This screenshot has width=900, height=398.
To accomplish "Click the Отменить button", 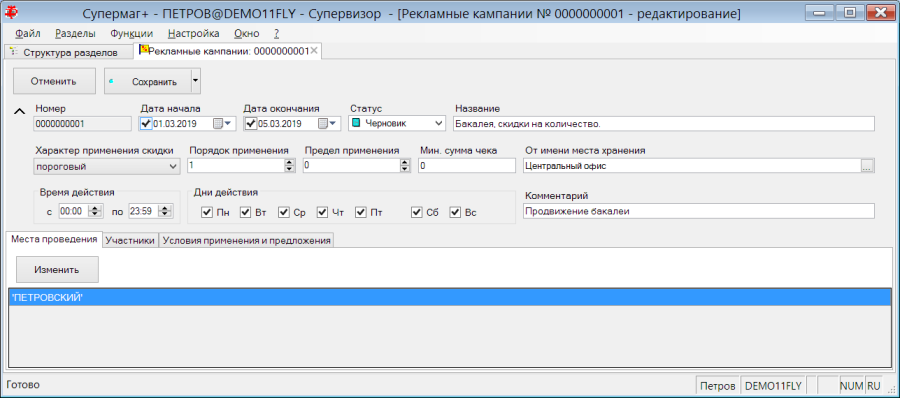I will (54, 81).
